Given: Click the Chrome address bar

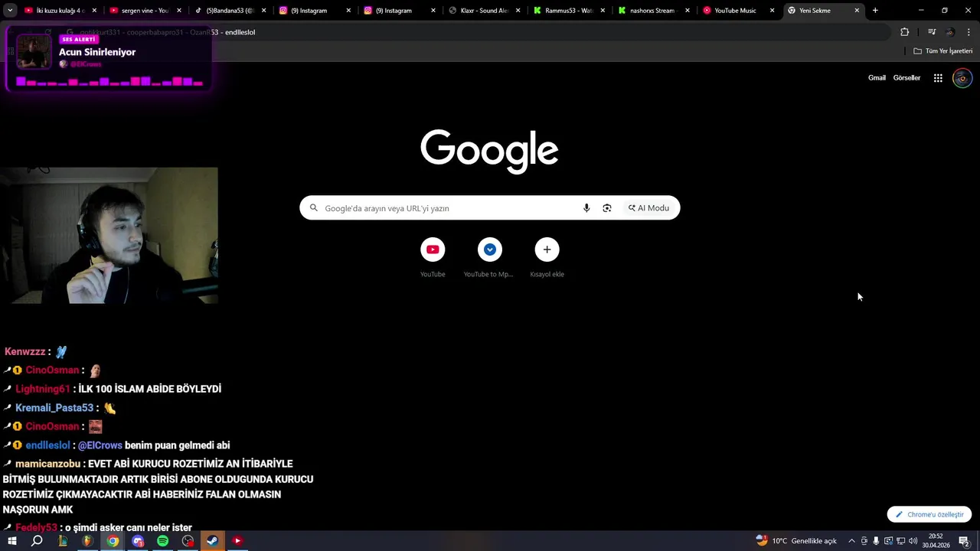Looking at the screenshot, I should pyautogui.click(x=475, y=32).
